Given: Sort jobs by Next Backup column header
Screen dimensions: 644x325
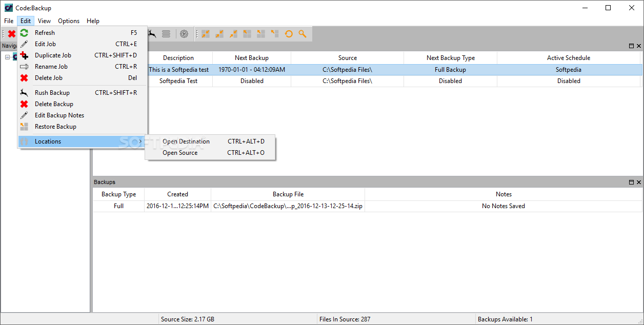Looking at the screenshot, I should pyautogui.click(x=252, y=58).
